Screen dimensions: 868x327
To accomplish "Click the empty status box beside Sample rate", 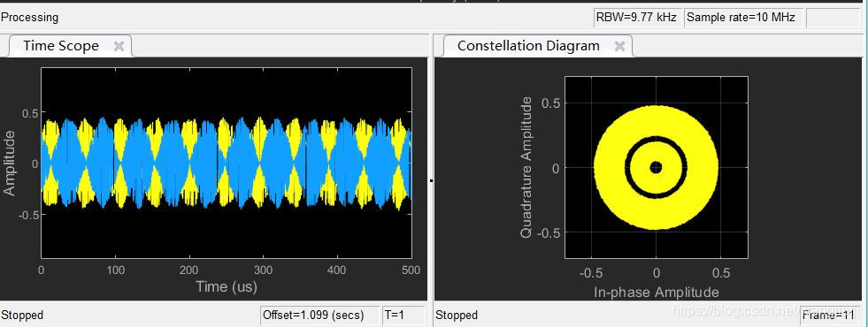I will pyautogui.click(x=833, y=17).
